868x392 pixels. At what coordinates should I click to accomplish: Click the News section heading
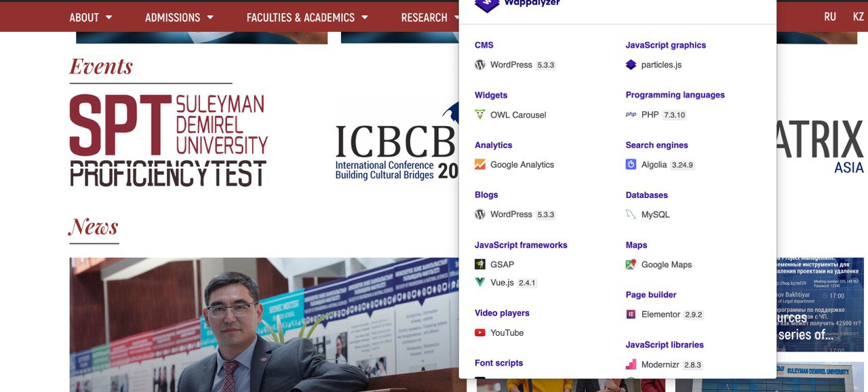pos(94,227)
